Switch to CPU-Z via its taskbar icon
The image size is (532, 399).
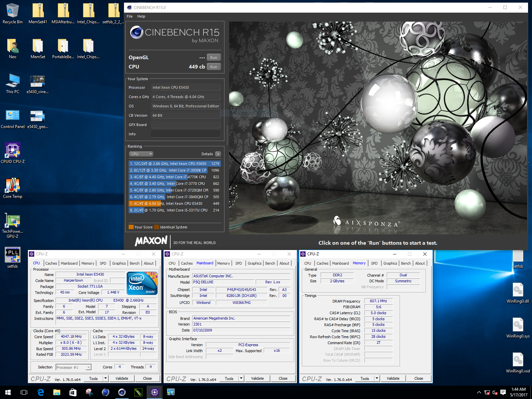[155, 392]
